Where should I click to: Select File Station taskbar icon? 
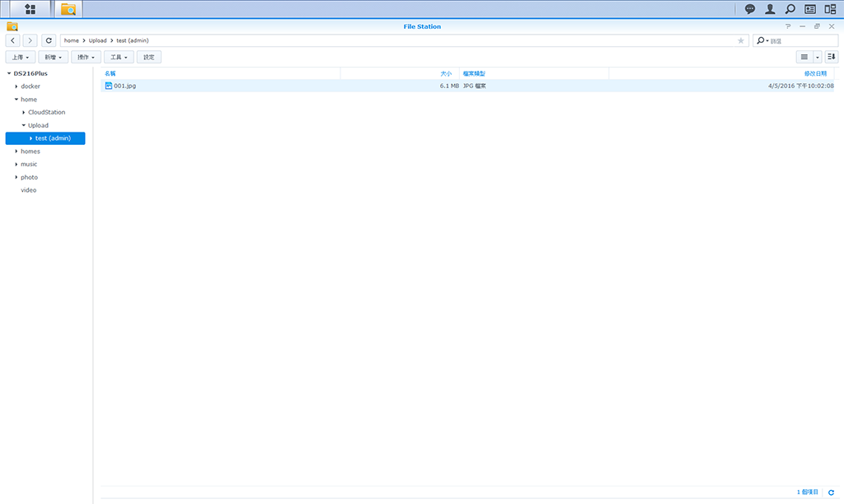[x=68, y=9]
